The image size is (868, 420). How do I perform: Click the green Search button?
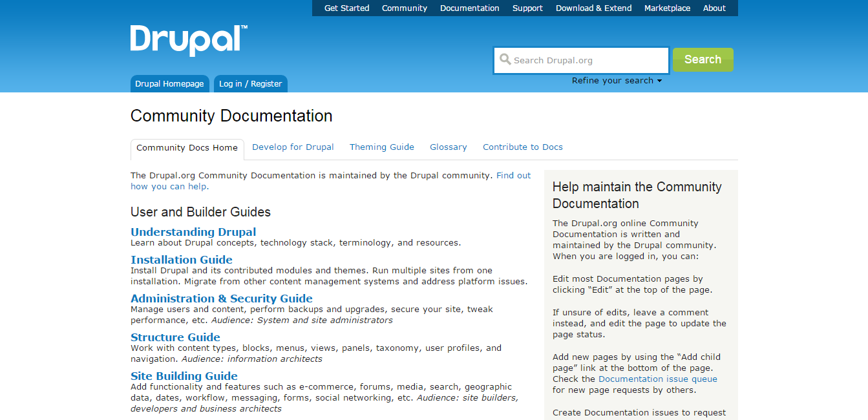pos(703,59)
